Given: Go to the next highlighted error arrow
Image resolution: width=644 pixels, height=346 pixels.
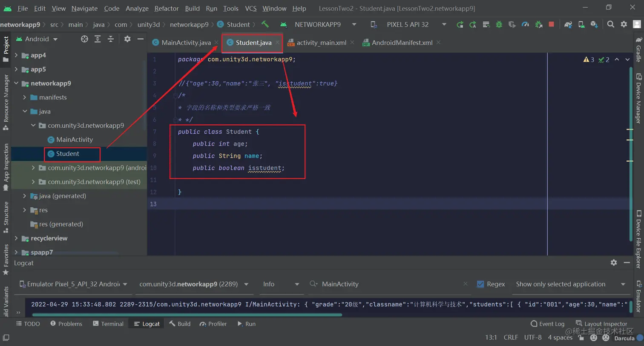Looking at the screenshot, I should click(x=627, y=60).
